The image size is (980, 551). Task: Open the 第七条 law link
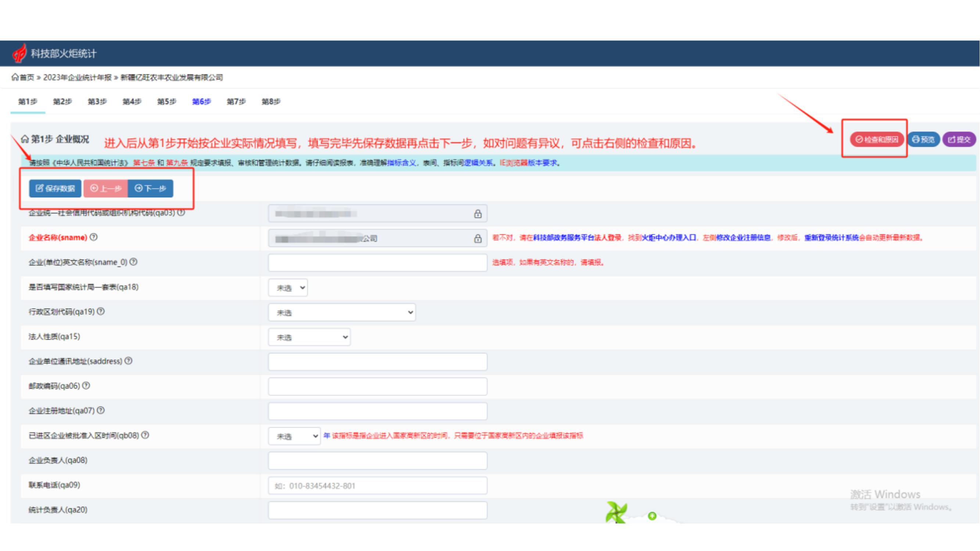point(144,163)
